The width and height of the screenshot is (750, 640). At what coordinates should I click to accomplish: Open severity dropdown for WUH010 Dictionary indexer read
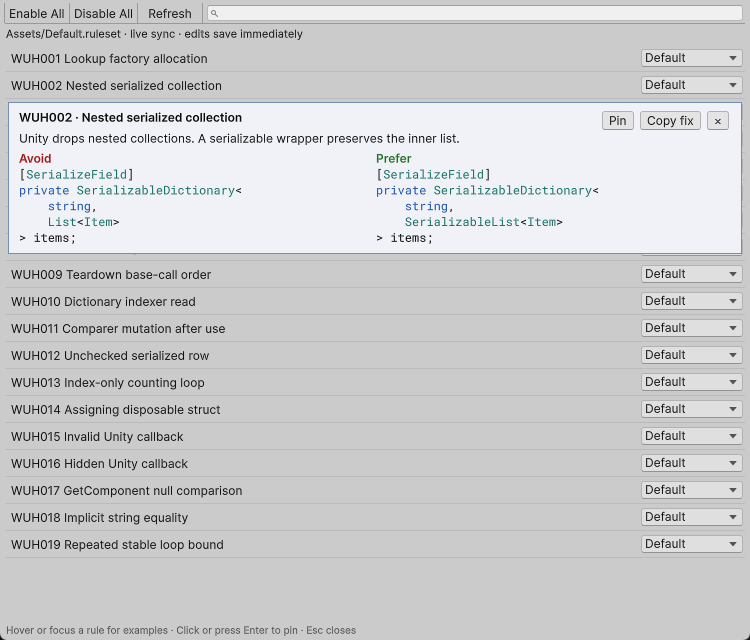coord(691,301)
